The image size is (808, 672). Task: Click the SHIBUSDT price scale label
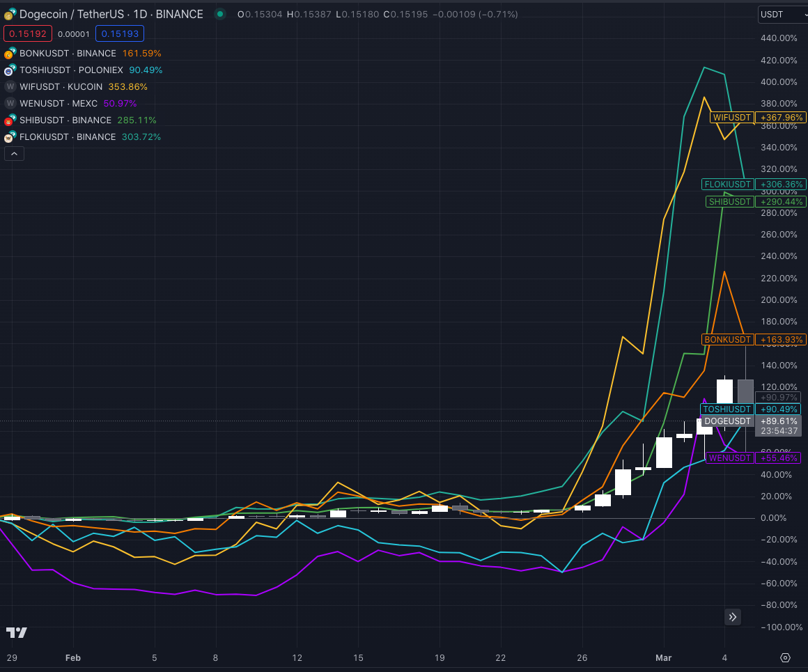[730, 201]
